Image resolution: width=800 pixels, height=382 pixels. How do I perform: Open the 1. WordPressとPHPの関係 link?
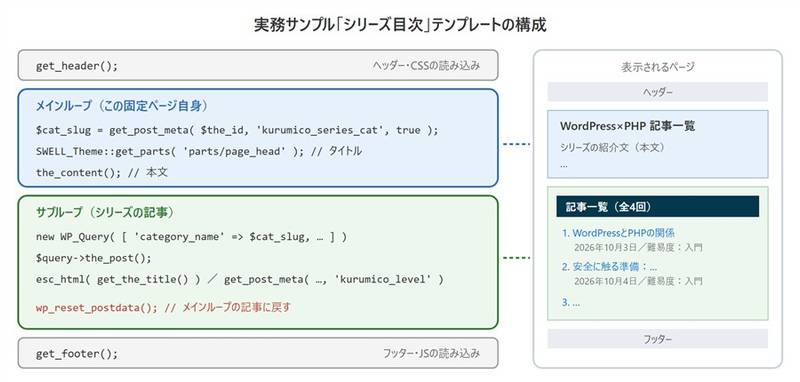tap(618, 233)
